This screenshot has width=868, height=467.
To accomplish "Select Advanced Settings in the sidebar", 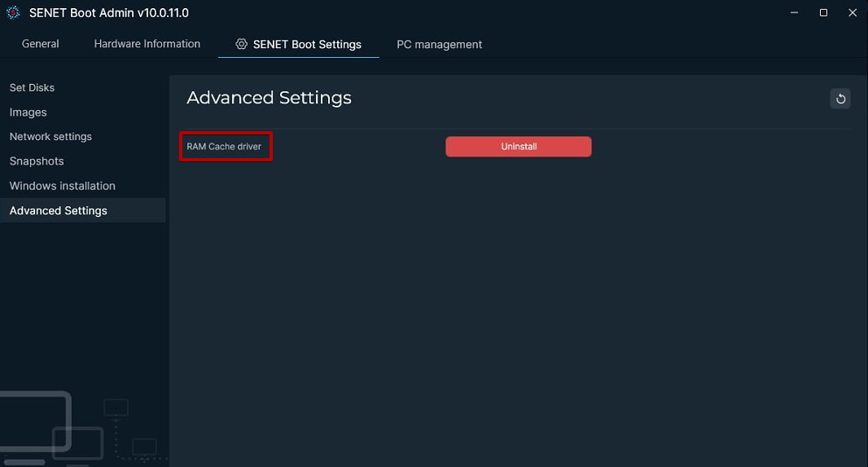I will tap(83, 210).
